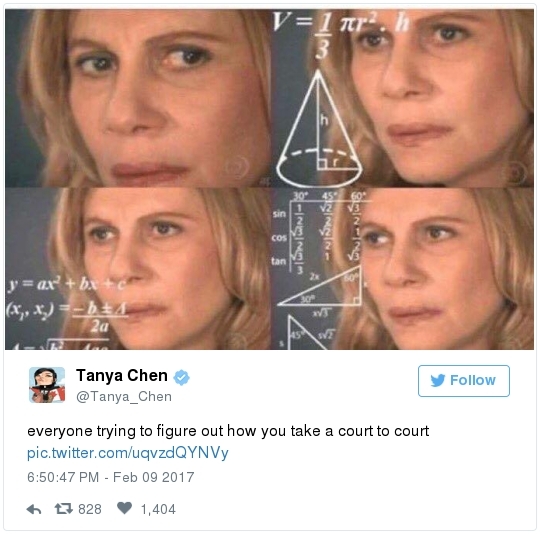Open the top-left meme panel without equations

point(137,98)
